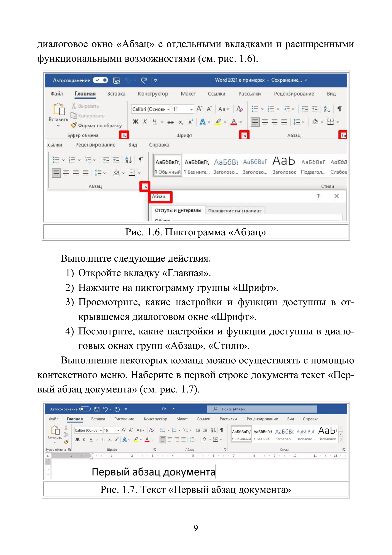Click format painter icon in bottom ribbon

coord(66,442)
